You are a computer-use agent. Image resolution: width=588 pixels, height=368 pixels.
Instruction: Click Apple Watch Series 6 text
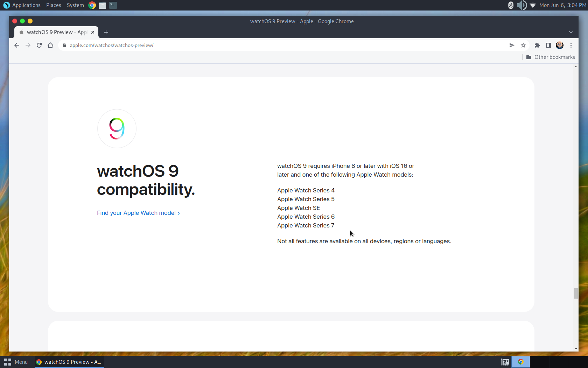pyautogui.click(x=306, y=217)
